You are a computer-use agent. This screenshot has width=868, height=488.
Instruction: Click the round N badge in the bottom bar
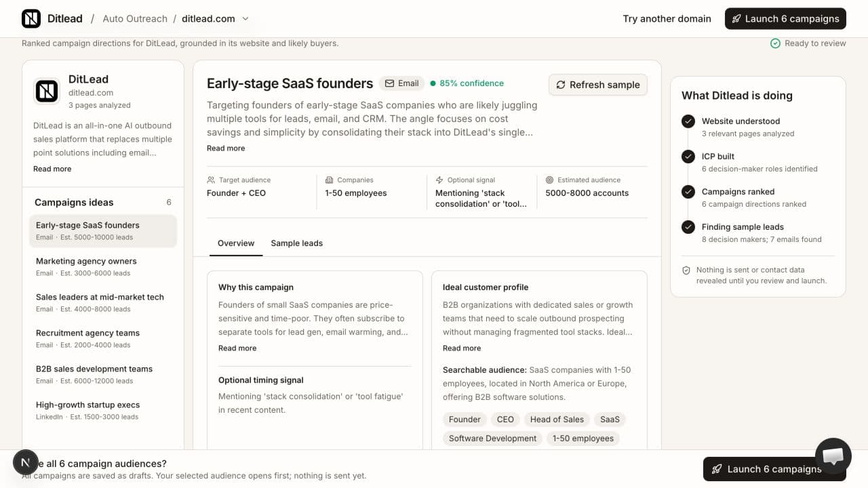click(25, 462)
